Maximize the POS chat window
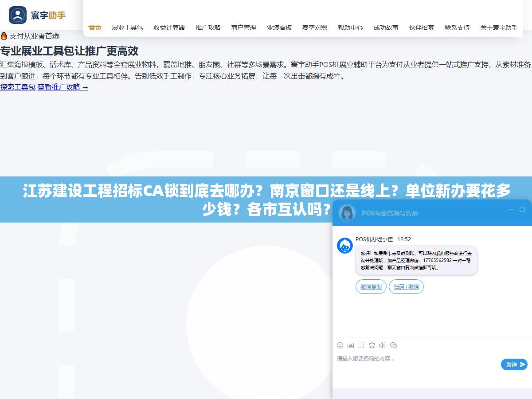Viewport: 532px width, 399px height. [522, 209]
